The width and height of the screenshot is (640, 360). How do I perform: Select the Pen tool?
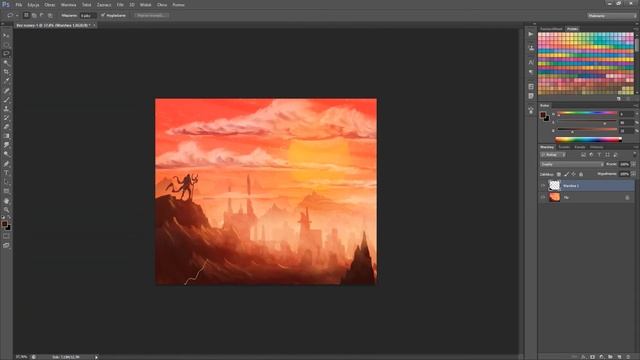pos(6,164)
